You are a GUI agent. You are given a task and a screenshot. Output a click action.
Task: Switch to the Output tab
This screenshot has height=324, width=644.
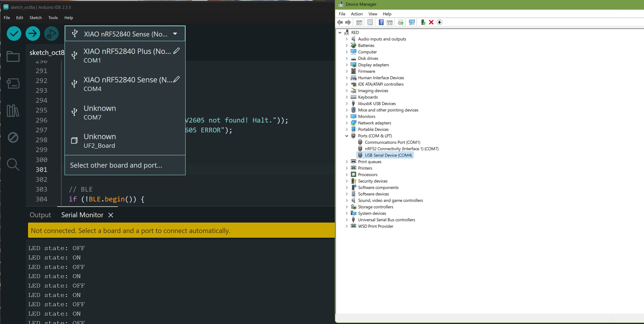(40, 215)
